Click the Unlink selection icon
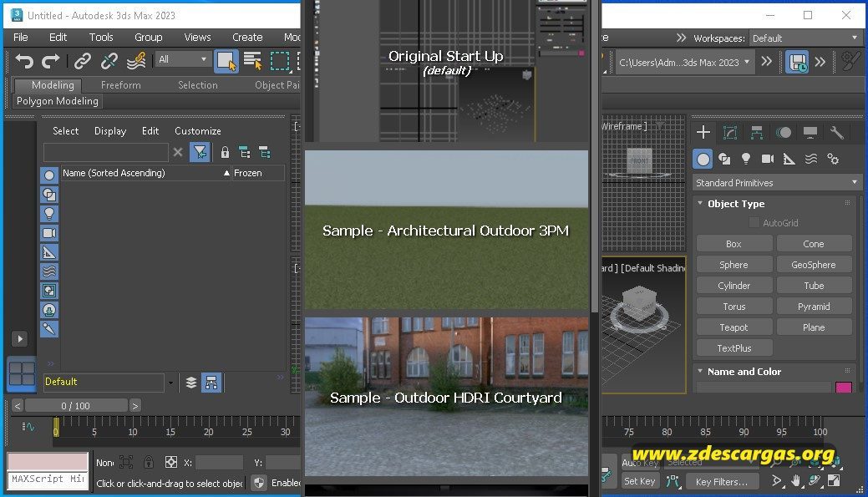This screenshot has width=868, height=497. click(109, 61)
